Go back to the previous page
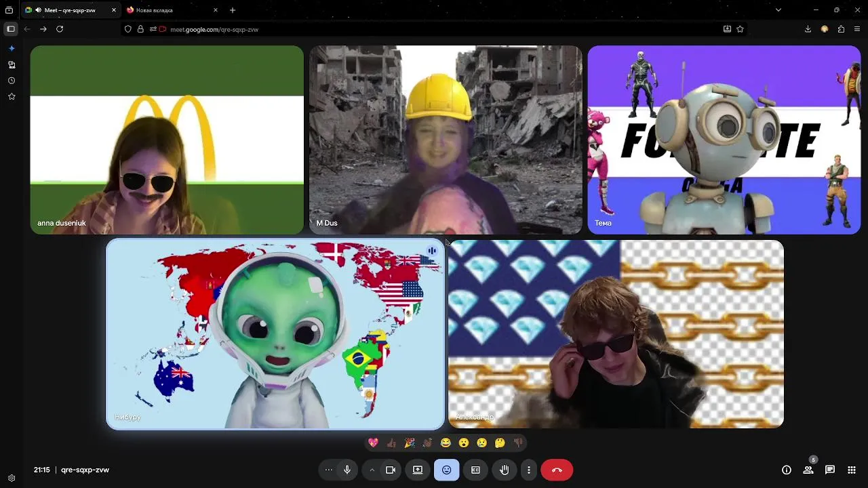 point(27,29)
